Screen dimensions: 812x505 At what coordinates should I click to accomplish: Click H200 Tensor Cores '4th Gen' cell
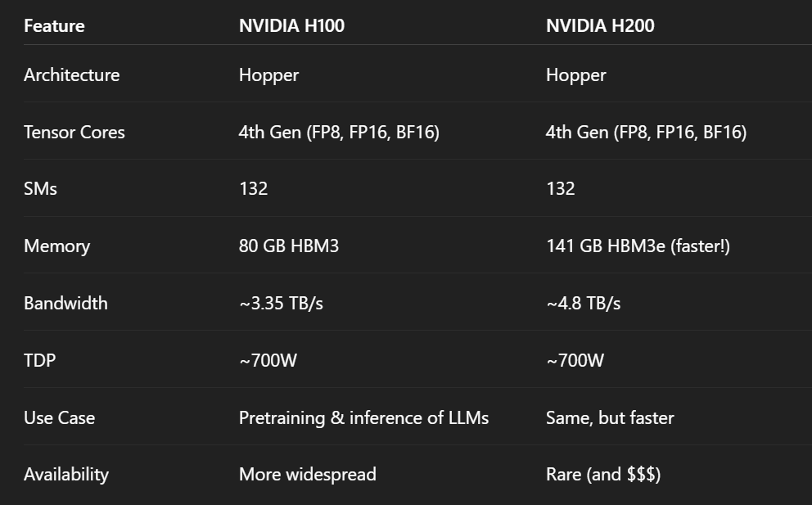647,132
